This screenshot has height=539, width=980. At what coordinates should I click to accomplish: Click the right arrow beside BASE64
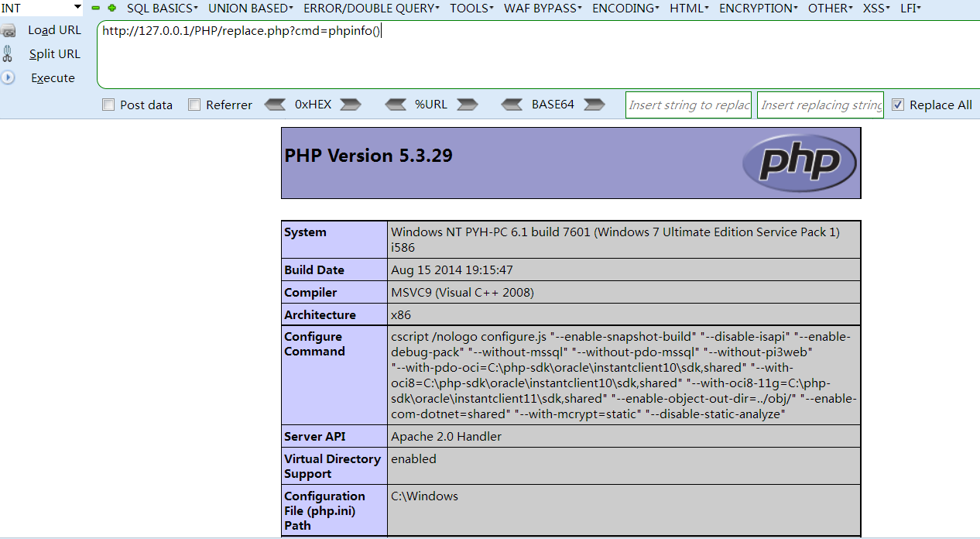(595, 105)
